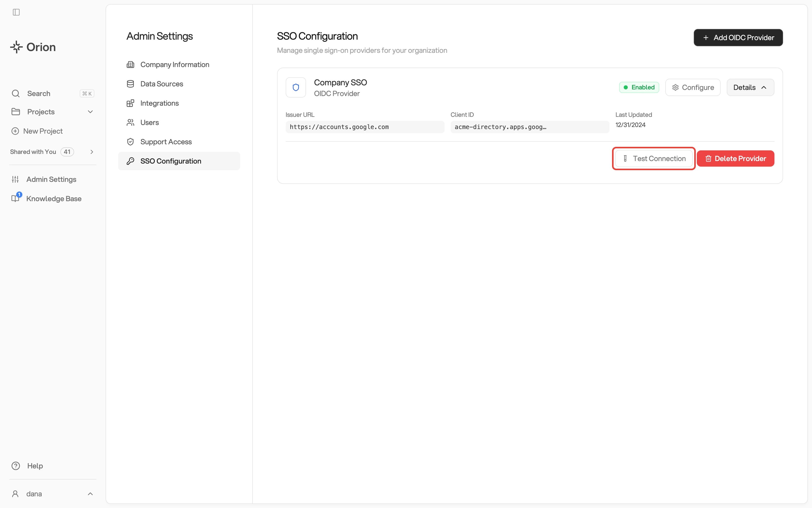Click the Delete Provider trash icon

click(x=708, y=158)
